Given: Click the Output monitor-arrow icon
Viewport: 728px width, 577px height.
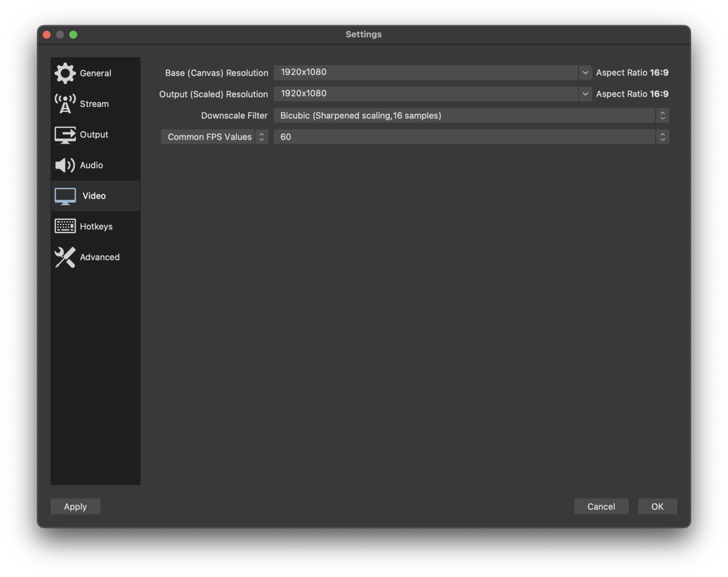Looking at the screenshot, I should pyautogui.click(x=65, y=135).
